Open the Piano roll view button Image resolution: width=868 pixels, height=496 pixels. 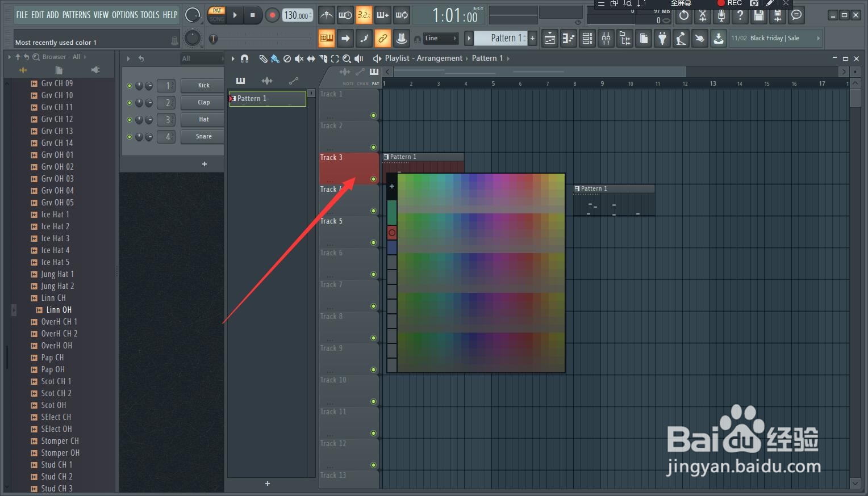pos(569,39)
